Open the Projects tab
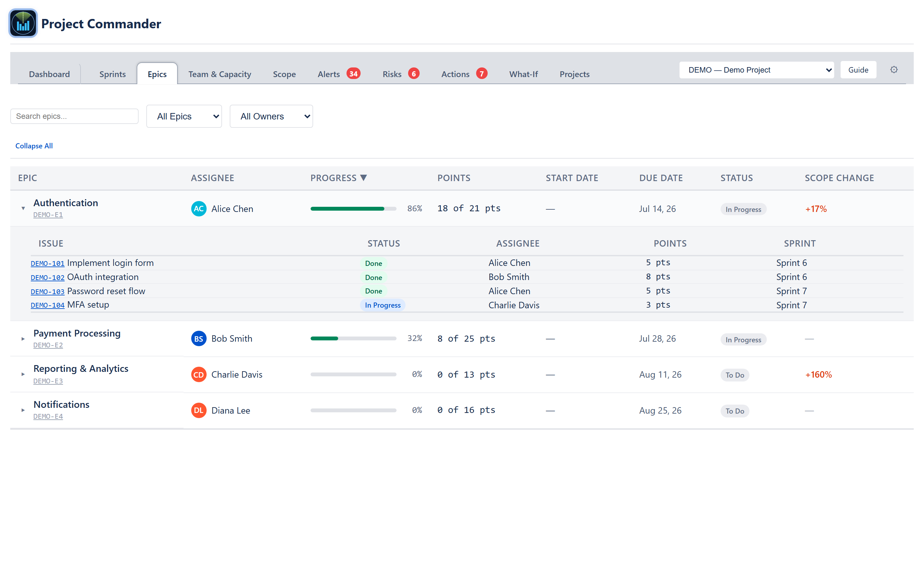Viewport: 924px width, 578px height. tap(574, 74)
